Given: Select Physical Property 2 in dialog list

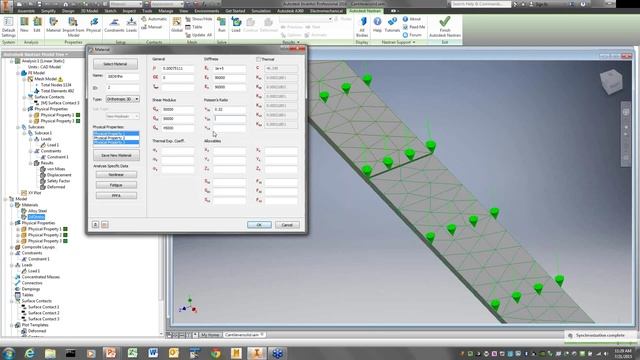Looking at the screenshot, I should [x=116, y=138].
